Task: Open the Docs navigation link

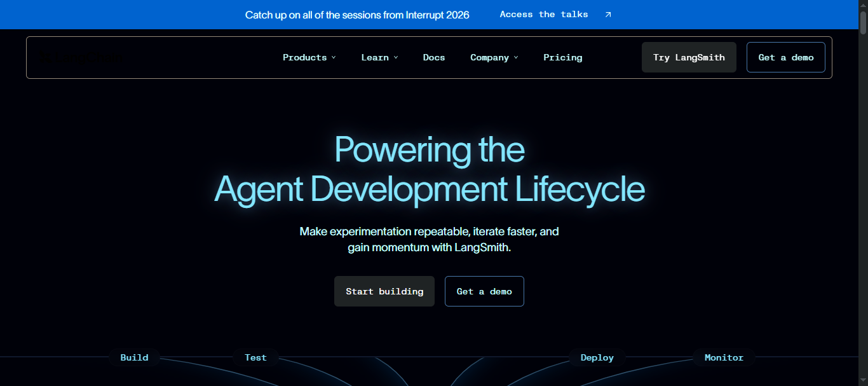Action: coord(434,57)
